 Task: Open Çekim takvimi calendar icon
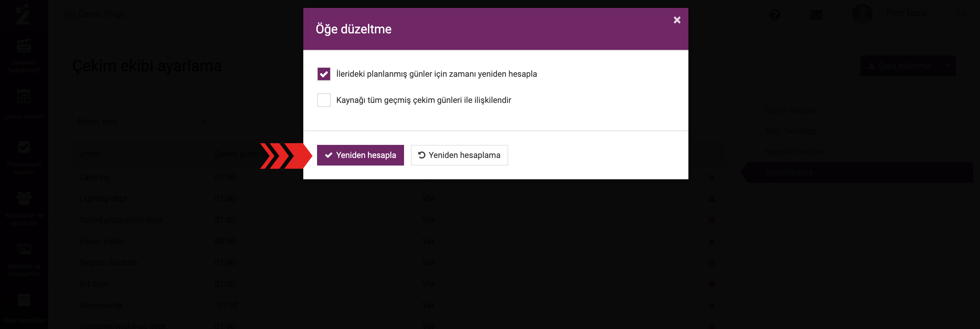coord(24,97)
